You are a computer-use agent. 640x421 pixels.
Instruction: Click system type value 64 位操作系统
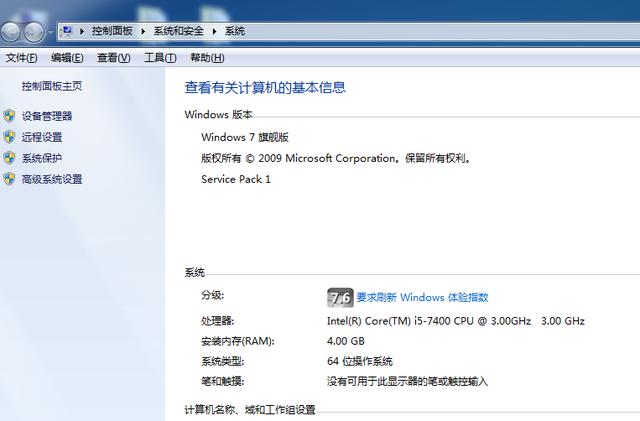coord(360,361)
